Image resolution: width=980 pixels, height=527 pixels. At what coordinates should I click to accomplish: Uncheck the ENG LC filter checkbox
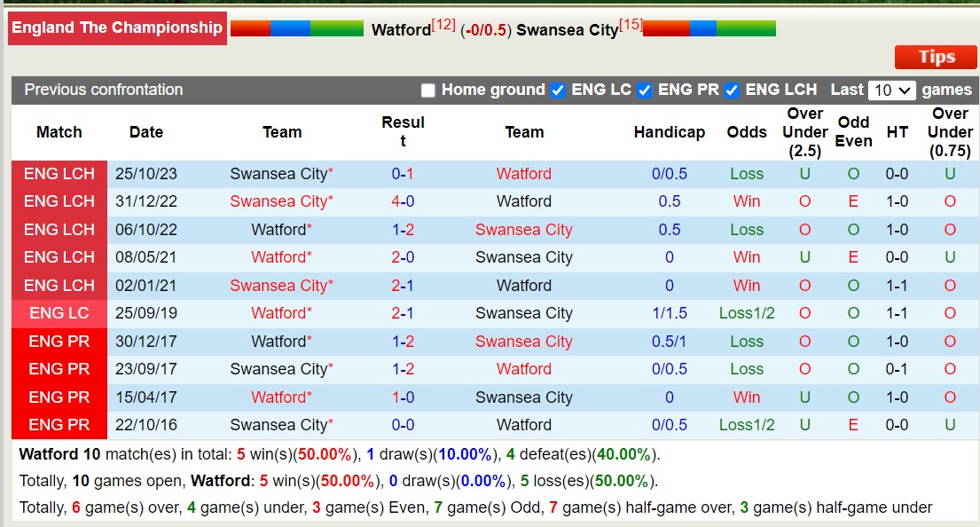(558, 90)
